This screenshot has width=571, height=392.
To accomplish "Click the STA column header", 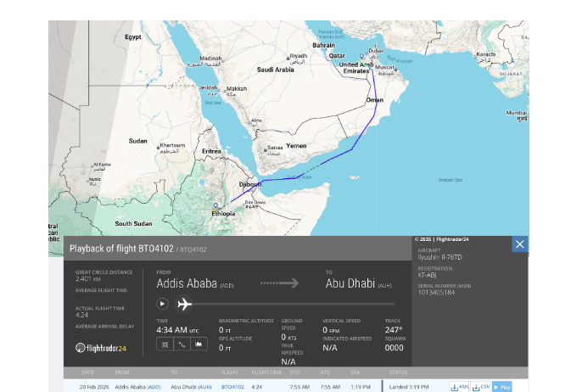I will (355, 372).
